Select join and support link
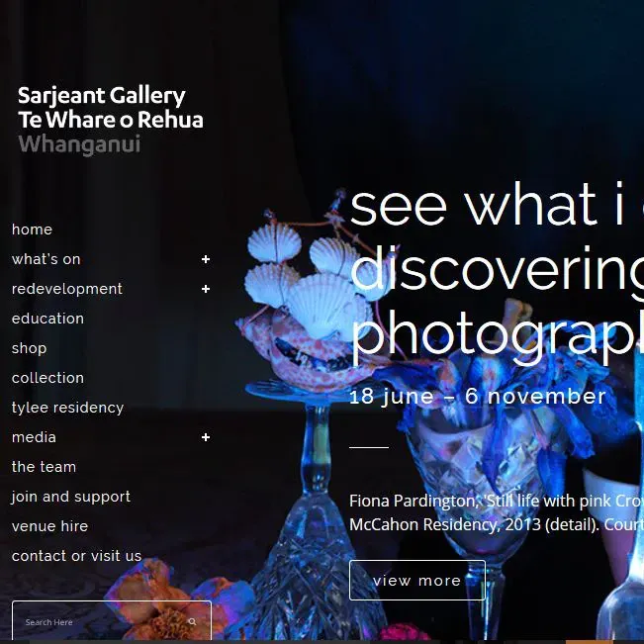The width and height of the screenshot is (644, 644). pyautogui.click(x=71, y=497)
